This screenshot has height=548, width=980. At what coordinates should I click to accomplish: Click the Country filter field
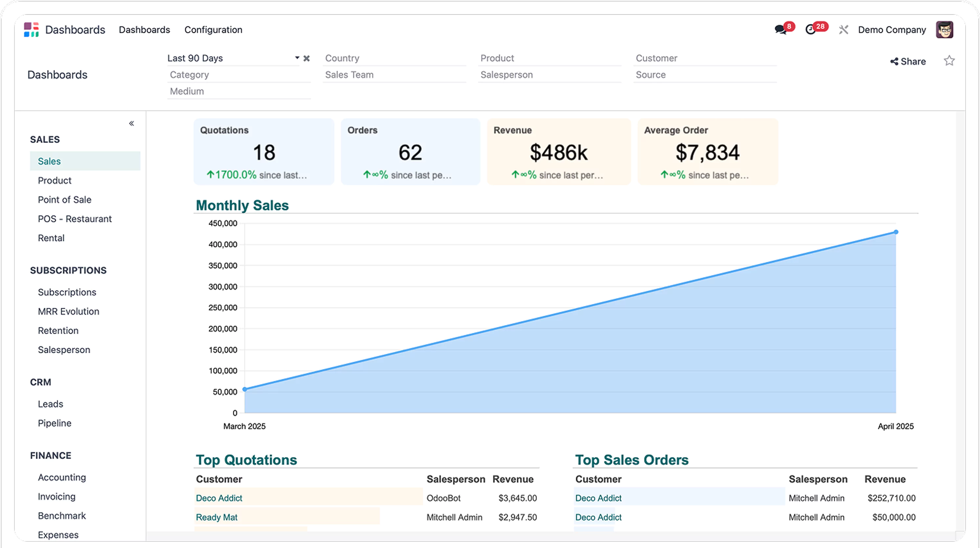coord(394,58)
